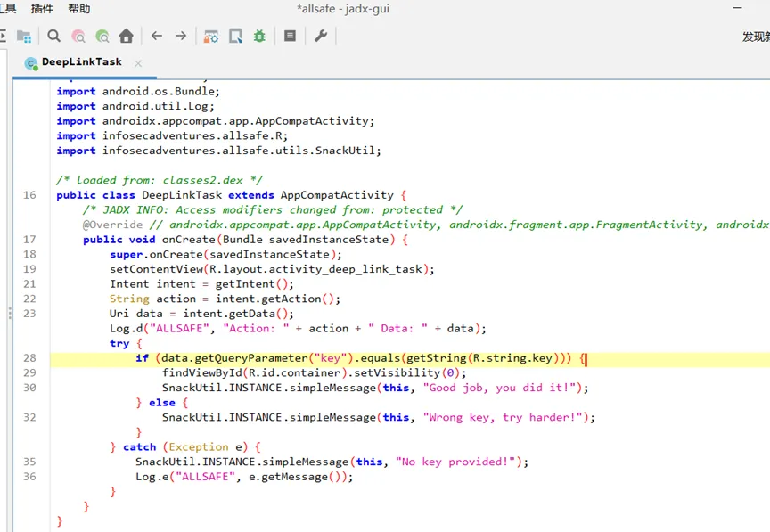Click the try keyword
This screenshot has height=532, width=770.
[x=119, y=343]
